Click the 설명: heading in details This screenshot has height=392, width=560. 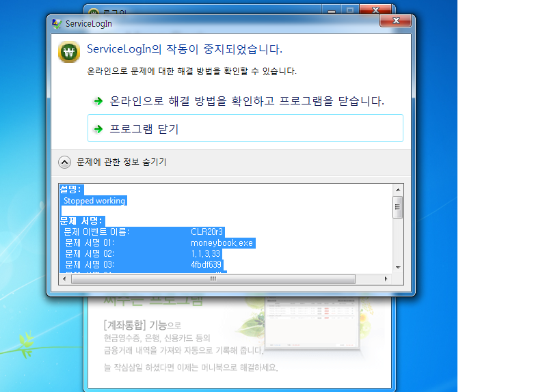pyautogui.click(x=70, y=189)
